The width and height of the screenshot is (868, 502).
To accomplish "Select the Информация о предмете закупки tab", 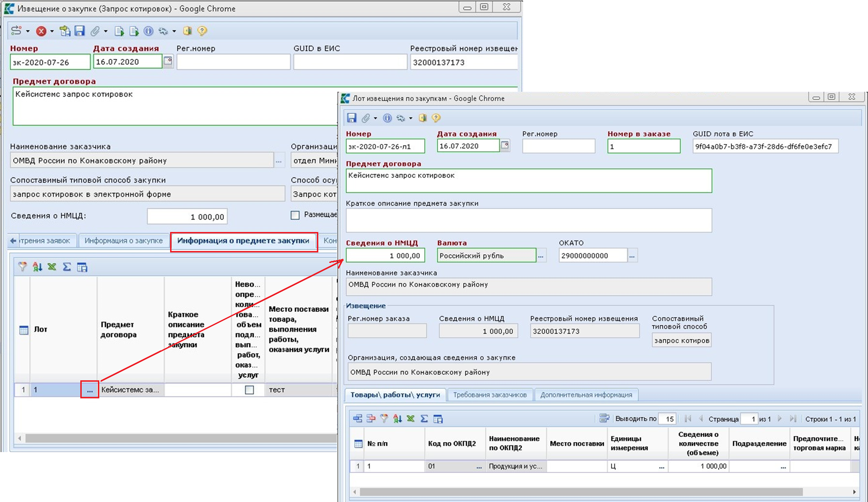I will [x=243, y=241].
